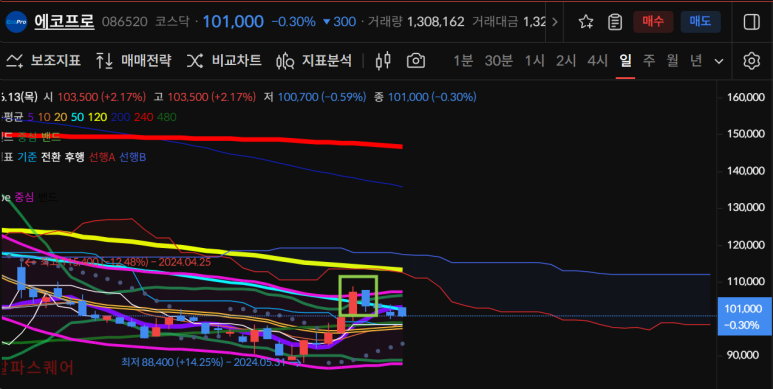Open the clipboard memo icon

pyautogui.click(x=615, y=22)
